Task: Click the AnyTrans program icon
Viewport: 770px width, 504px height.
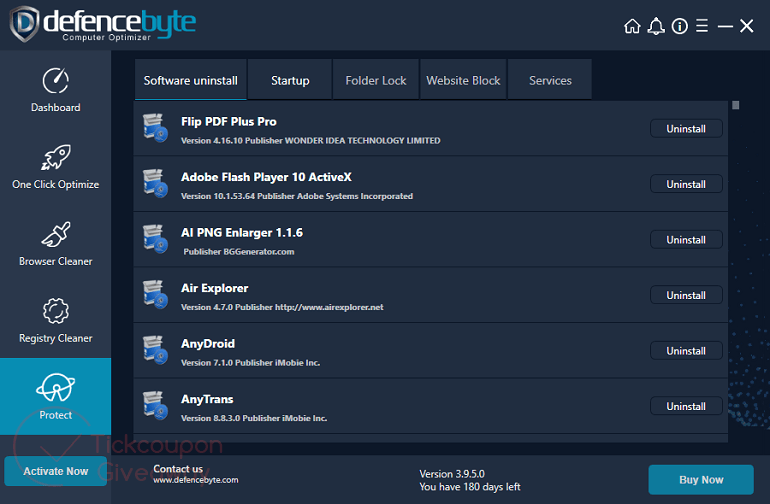Action: coord(155,406)
